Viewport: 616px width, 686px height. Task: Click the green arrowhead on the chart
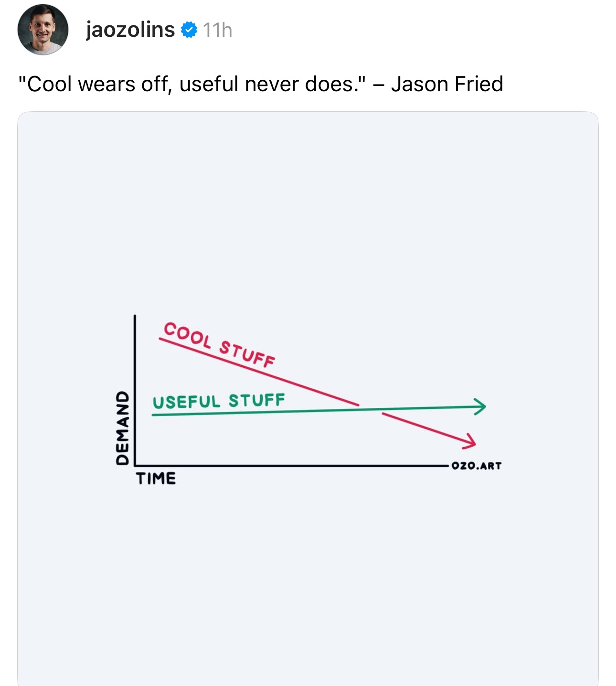click(x=480, y=407)
